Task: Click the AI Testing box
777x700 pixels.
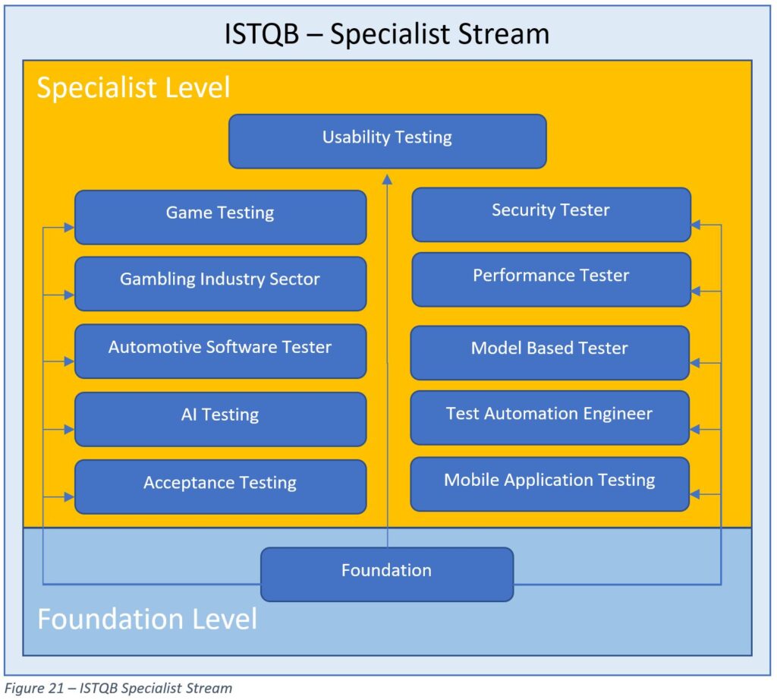Action: click(x=221, y=419)
